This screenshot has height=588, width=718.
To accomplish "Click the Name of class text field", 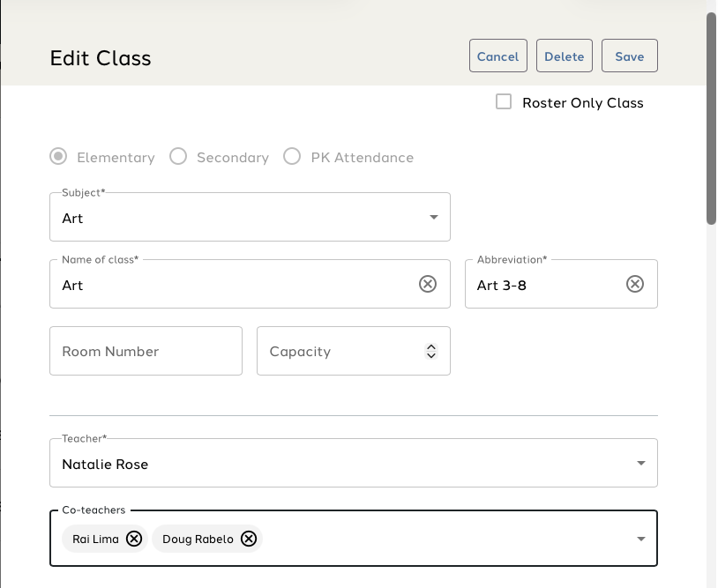I will pos(229,285).
